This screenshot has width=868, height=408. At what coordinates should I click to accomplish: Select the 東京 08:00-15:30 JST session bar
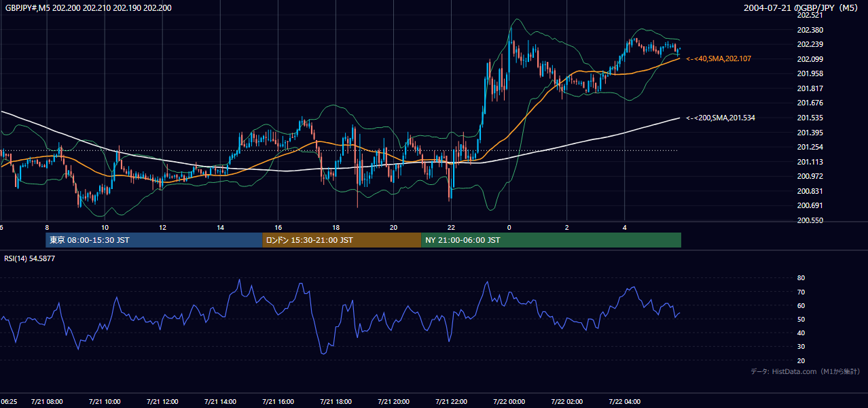pos(154,240)
